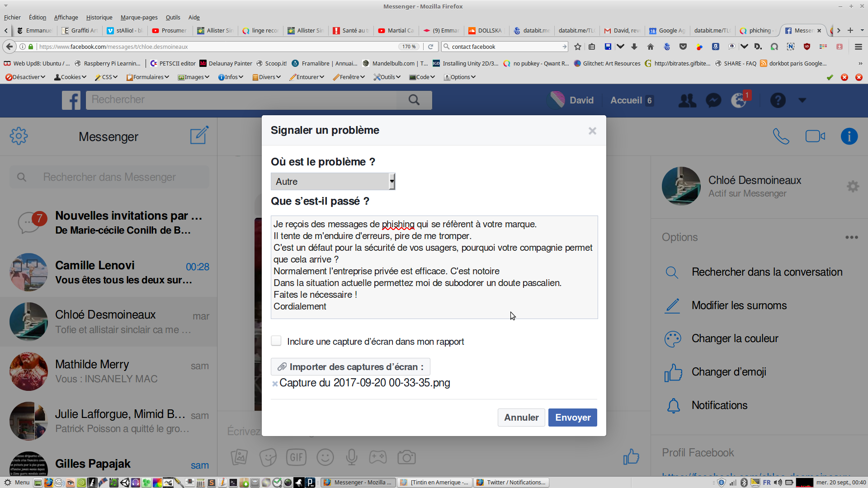The height and width of the screenshot is (488, 868).
Task: Open the conversation information icon
Action: [x=849, y=136]
